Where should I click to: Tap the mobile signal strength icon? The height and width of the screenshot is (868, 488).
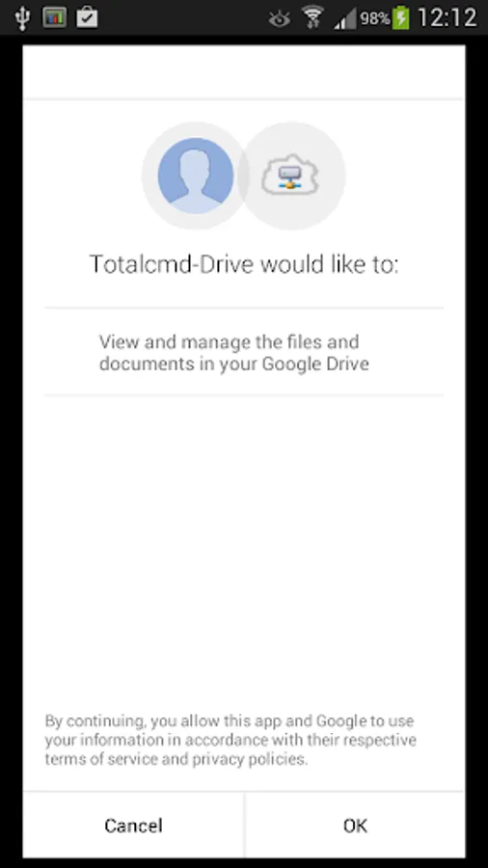point(344,19)
